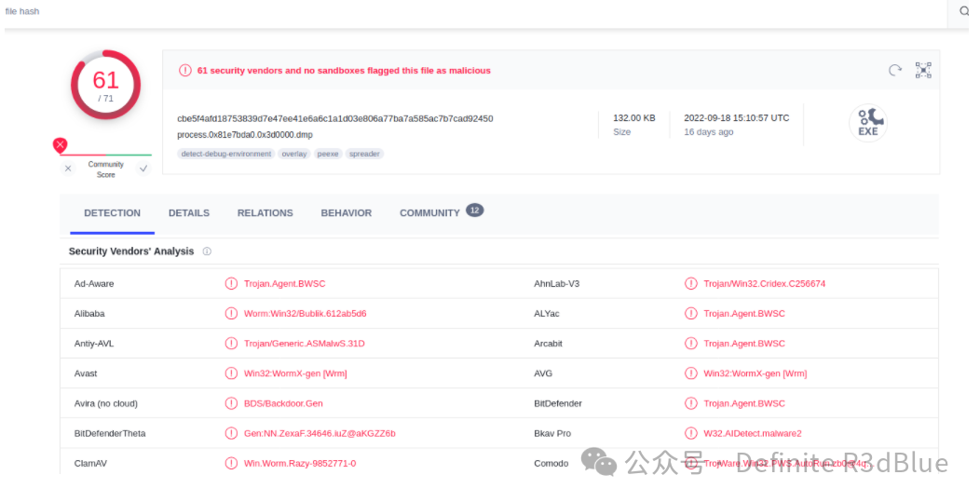Click file name process.0x81e7bda0.0x3d0000.dmp
This screenshot has width=980, height=502.
coord(245,135)
